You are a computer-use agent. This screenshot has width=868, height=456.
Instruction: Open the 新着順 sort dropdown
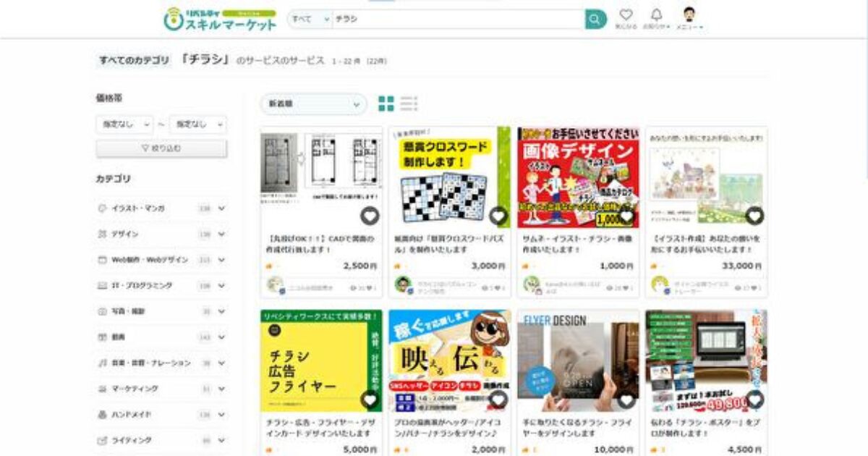(313, 104)
